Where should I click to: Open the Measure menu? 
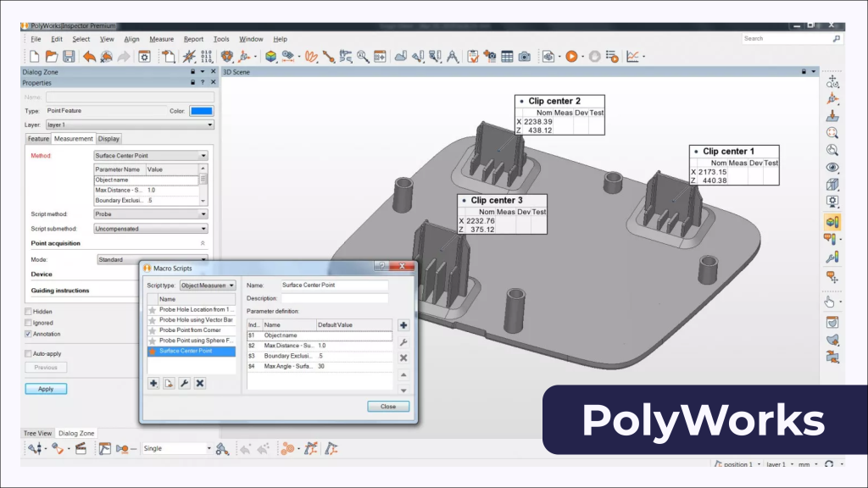(161, 39)
